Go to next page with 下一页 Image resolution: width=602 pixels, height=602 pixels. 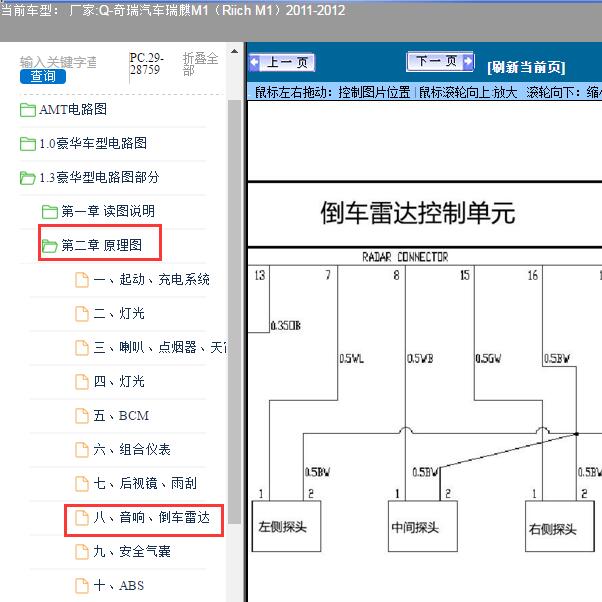click(440, 61)
